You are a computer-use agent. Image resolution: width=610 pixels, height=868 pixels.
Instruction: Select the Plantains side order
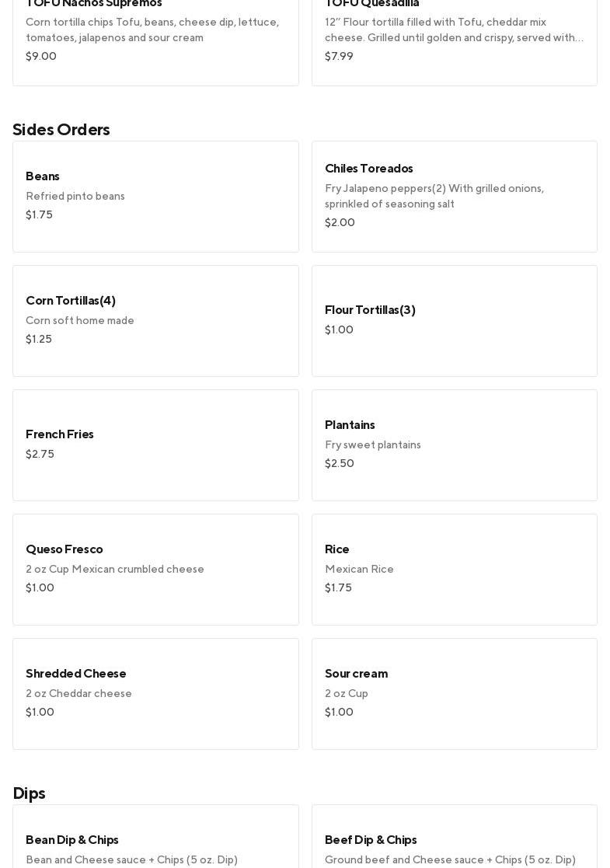pos(454,444)
